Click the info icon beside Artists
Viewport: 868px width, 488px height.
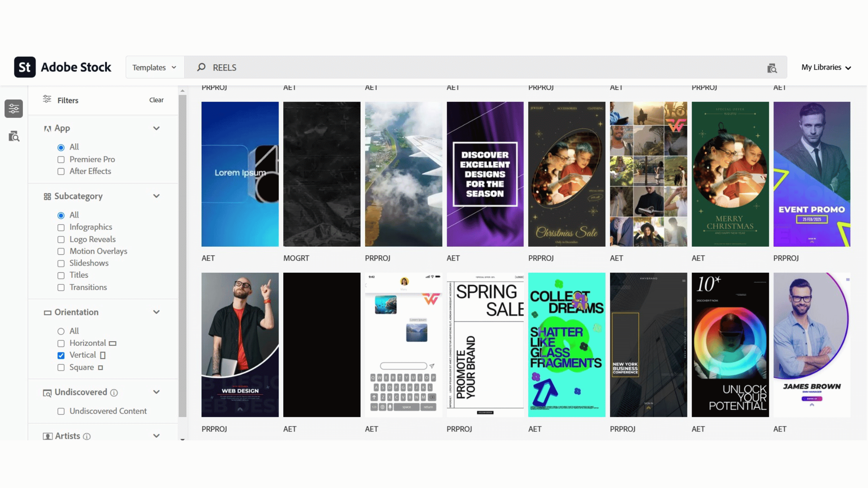tap(87, 436)
